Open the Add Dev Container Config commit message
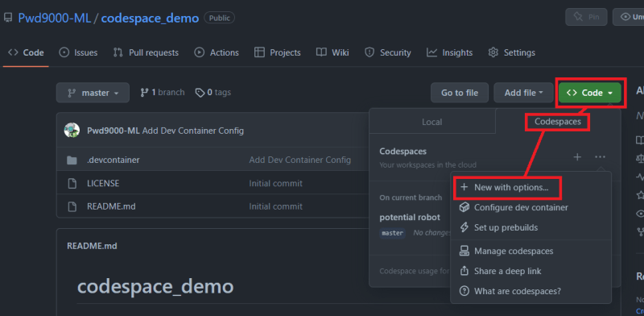644x316 pixels. coord(193,131)
